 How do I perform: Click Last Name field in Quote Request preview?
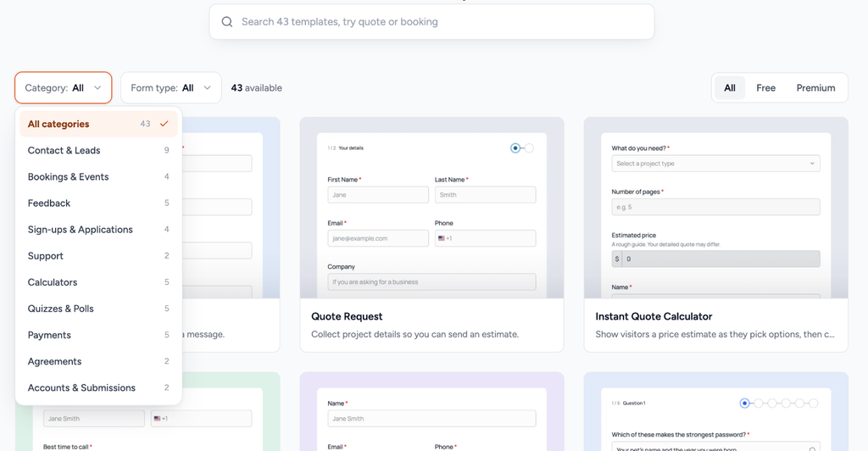pyautogui.click(x=486, y=195)
